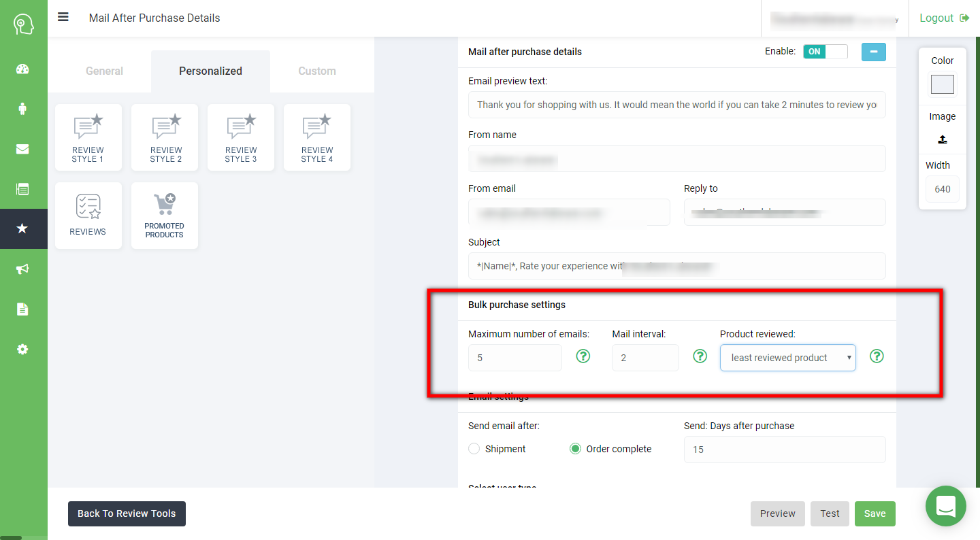The image size is (980, 540).
Task: Choose the Review Style 3 template
Action: click(241, 137)
